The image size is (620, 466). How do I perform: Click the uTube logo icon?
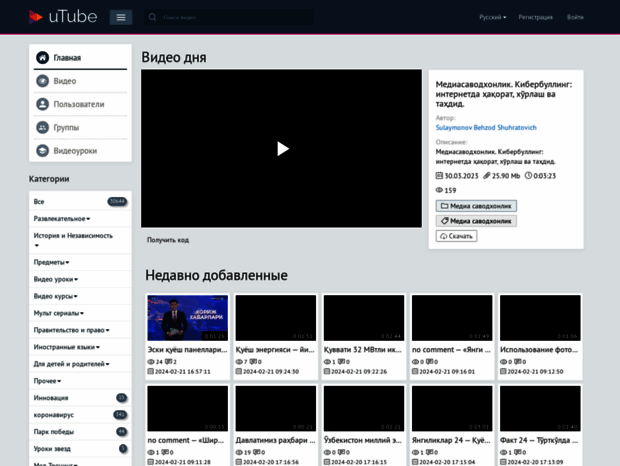[x=36, y=17]
